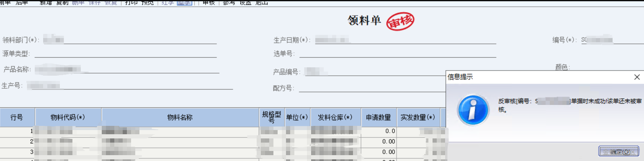
Task: Click 审核 in the top toolbar
Action: [208, 3]
